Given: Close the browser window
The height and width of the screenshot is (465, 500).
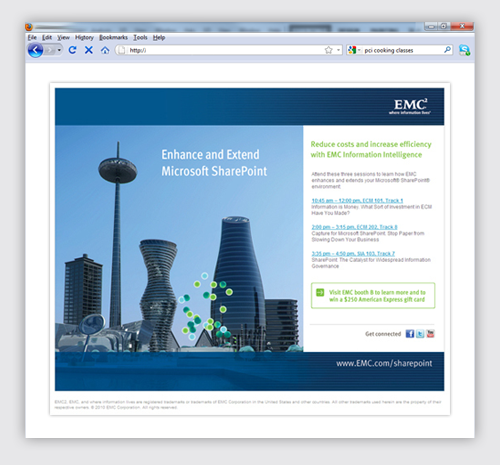Looking at the screenshot, I should 462,26.
